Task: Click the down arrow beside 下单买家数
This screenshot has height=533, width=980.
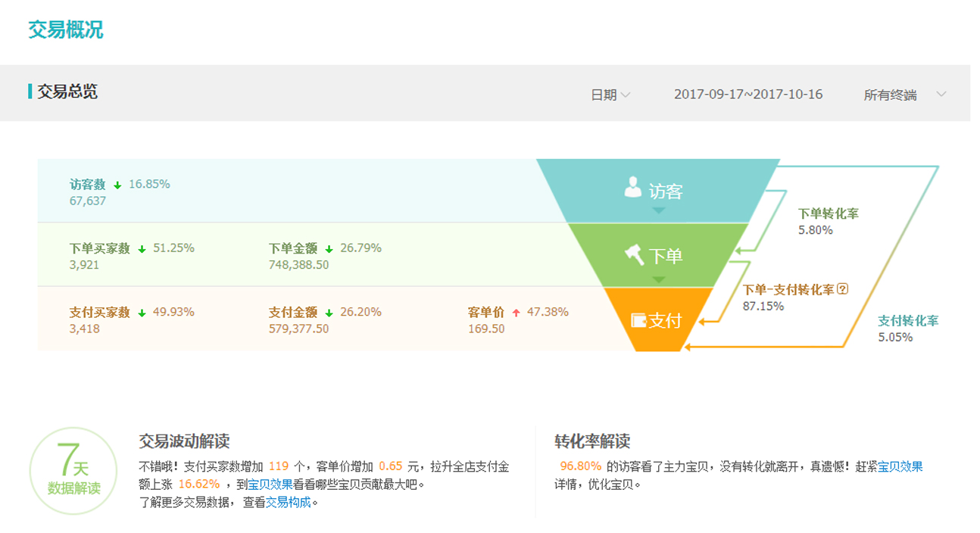Action: point(142,249)
